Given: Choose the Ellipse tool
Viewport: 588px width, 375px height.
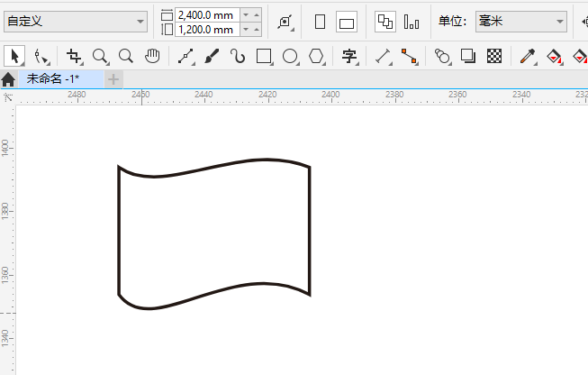Looking at the screenshot, I should (x=290, y=57).
